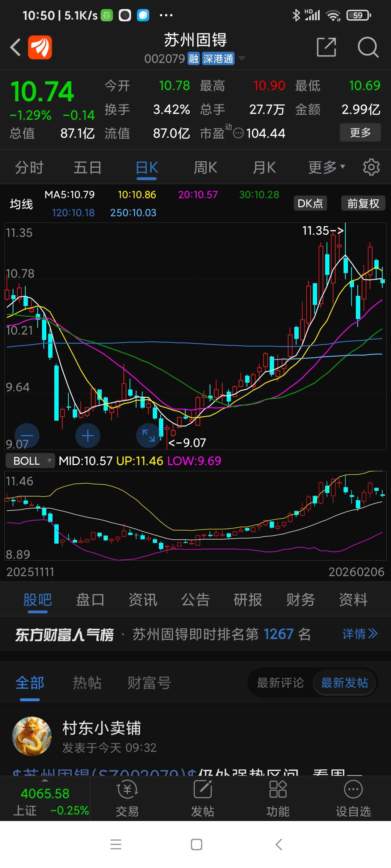
Task: Expand stock title dropdown arrow
Action: tap(241, 58)
